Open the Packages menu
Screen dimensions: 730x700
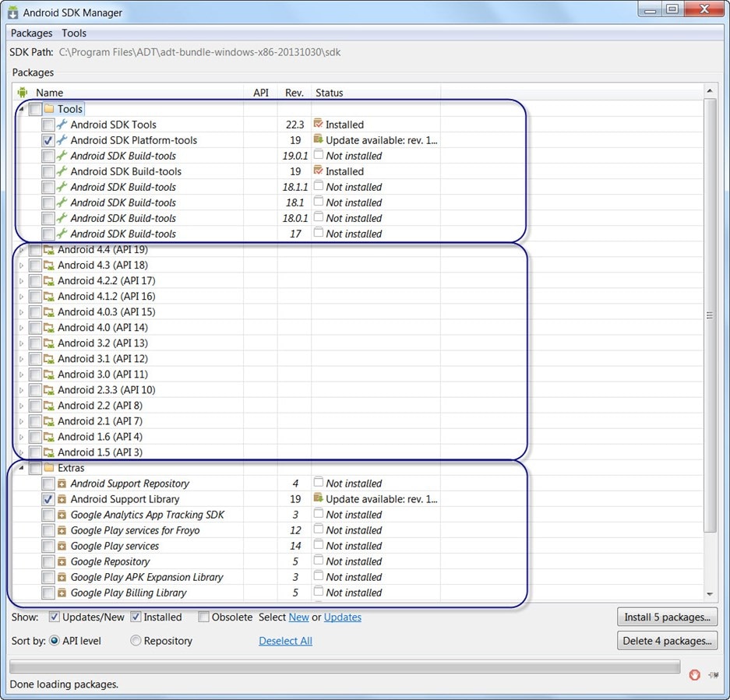point(32,33)
